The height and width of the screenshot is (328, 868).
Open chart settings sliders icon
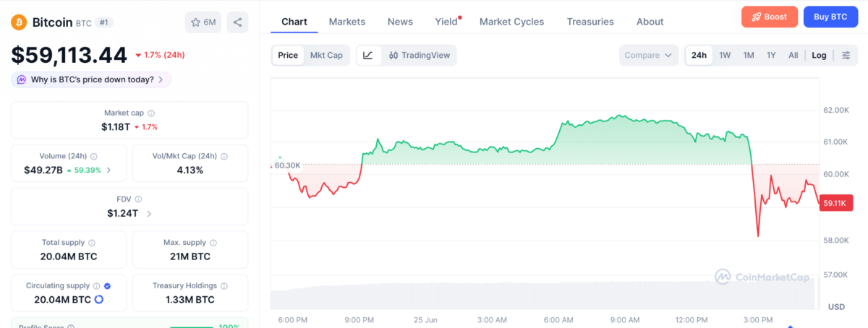click(846, 55)
